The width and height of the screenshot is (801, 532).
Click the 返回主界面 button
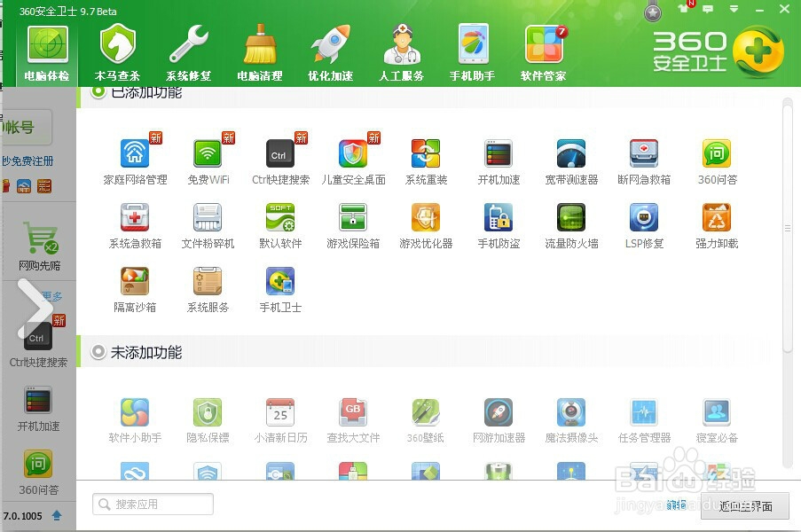point(745,506)
